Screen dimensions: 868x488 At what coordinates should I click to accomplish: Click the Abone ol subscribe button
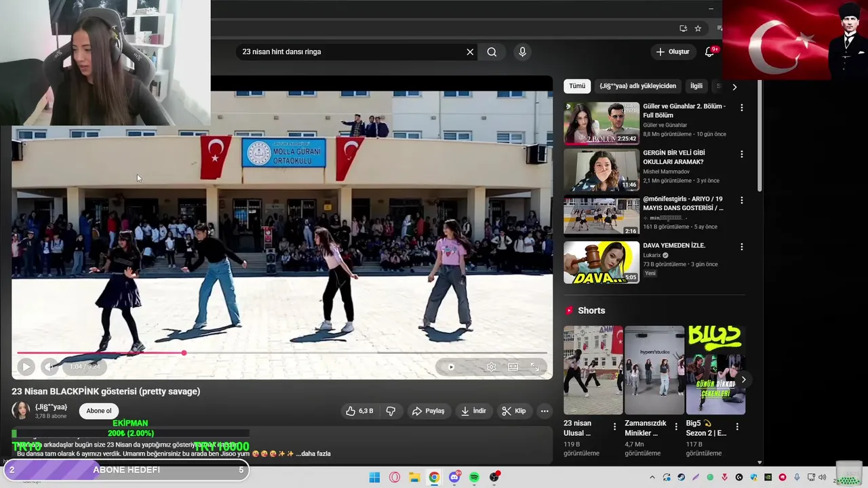[x=99, y=411]
